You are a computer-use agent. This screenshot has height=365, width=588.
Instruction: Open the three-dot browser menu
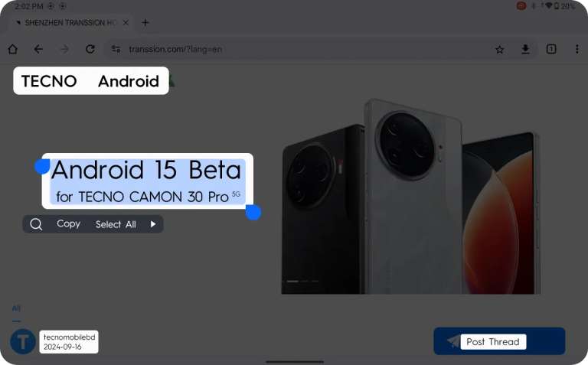coord(577,49)
